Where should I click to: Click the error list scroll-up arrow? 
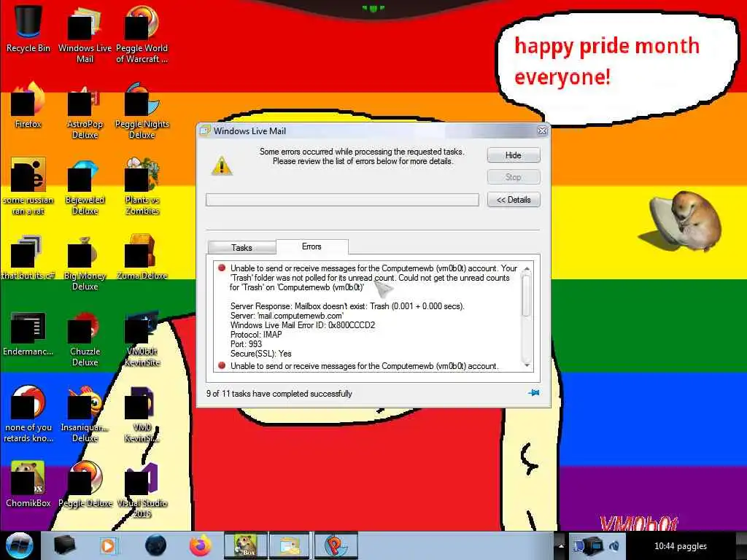[x=527, y=270]
